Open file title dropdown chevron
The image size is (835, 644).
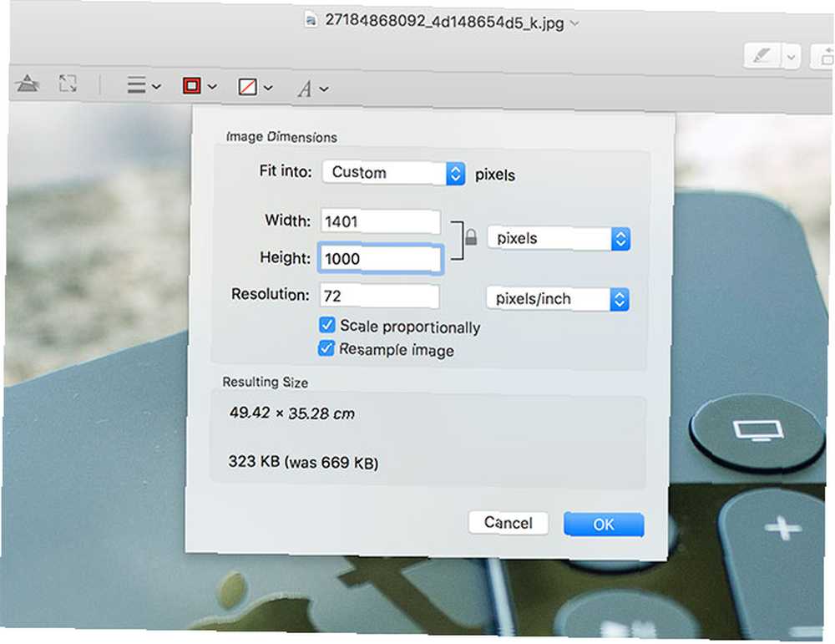click(x=574, y=23)
